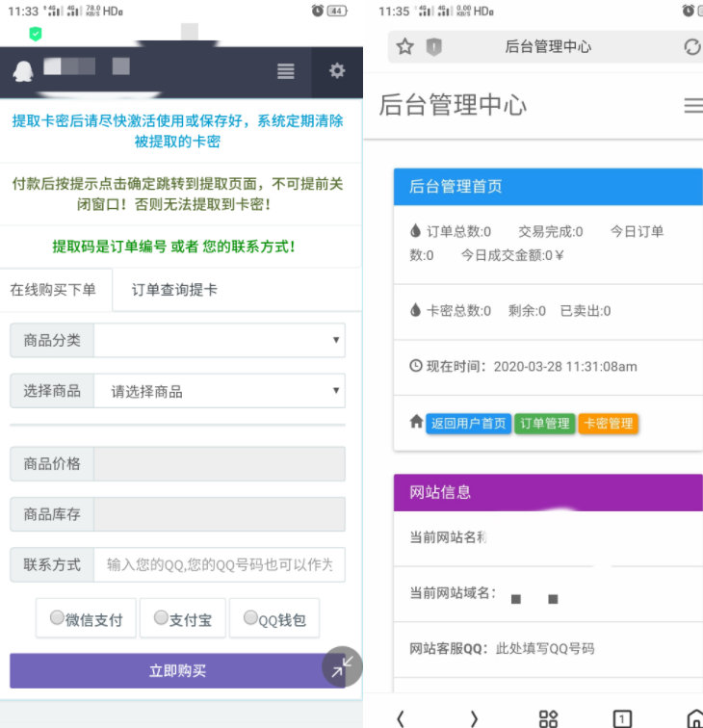Viewport: 703px width, 728px height.
Task: Open browser multi-window grid icon
Action: coord(548,718)
